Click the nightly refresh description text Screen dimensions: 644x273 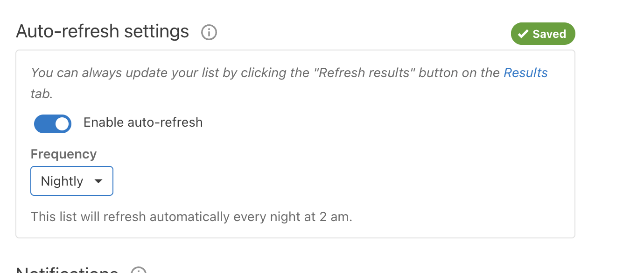click(x=191, y=216)
